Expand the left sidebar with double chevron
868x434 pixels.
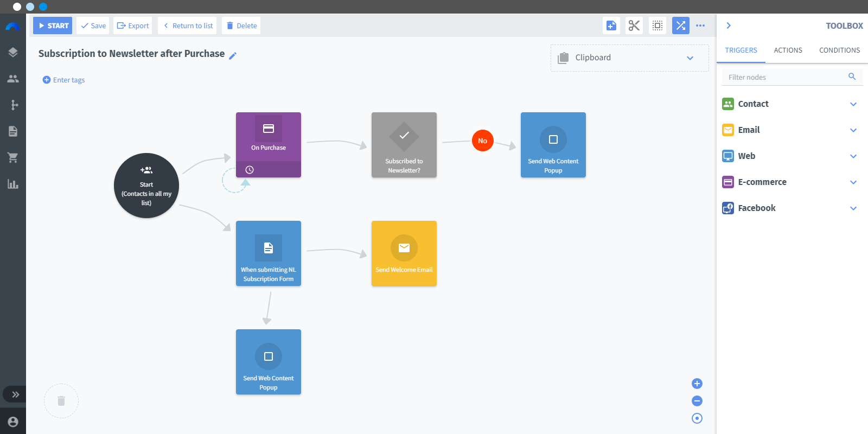pyautogui.click(x=15, y=394)
